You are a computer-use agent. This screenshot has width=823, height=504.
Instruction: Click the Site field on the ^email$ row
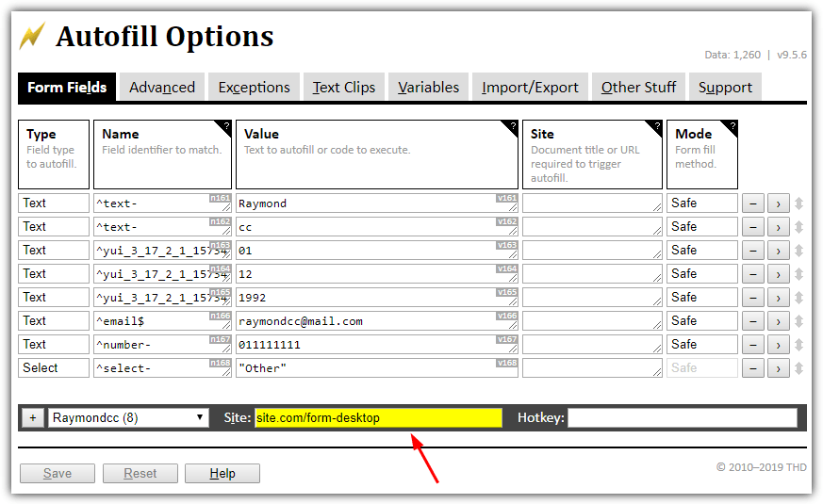tap(592, 321)
